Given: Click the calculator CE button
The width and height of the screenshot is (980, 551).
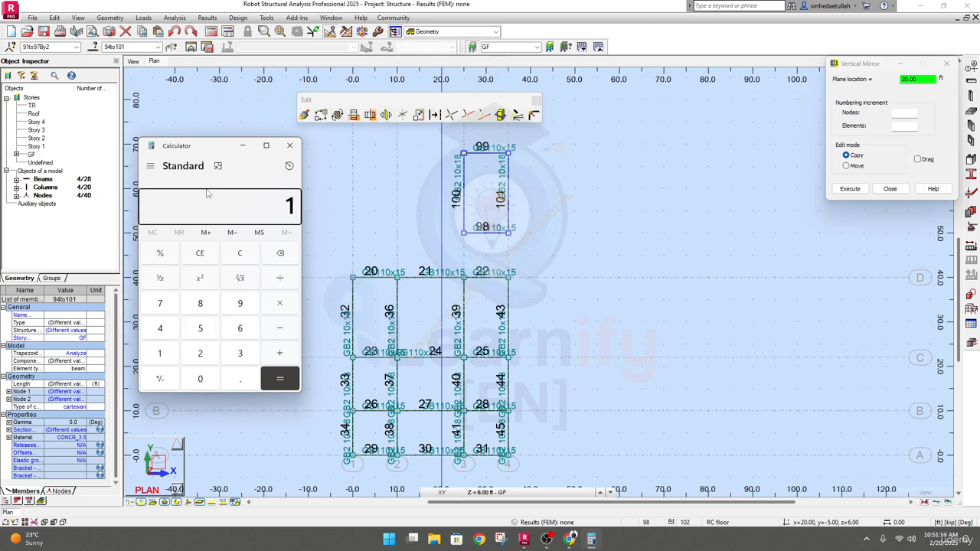Looking at the screenshot, I should 200,253.
